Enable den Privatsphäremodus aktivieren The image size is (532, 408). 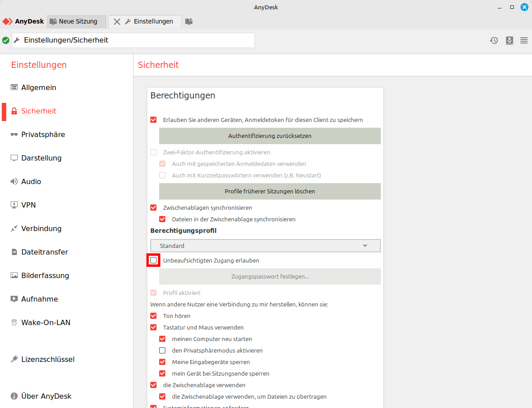point(162,350)
